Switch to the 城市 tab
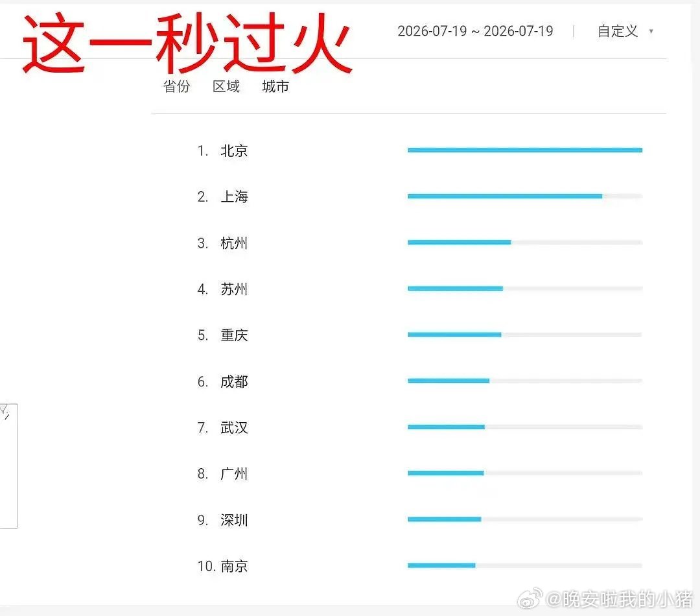Screen dimensions: 700x616 (x=275, y=86)
